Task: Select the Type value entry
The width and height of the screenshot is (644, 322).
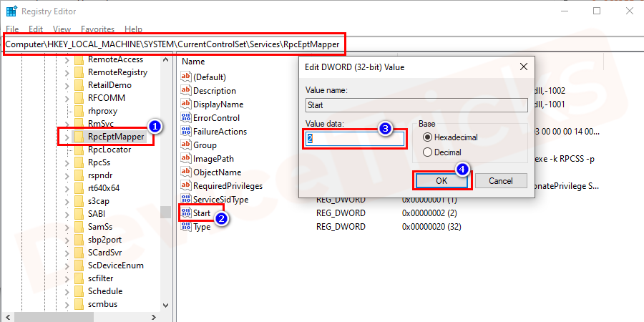Action: 202,227
